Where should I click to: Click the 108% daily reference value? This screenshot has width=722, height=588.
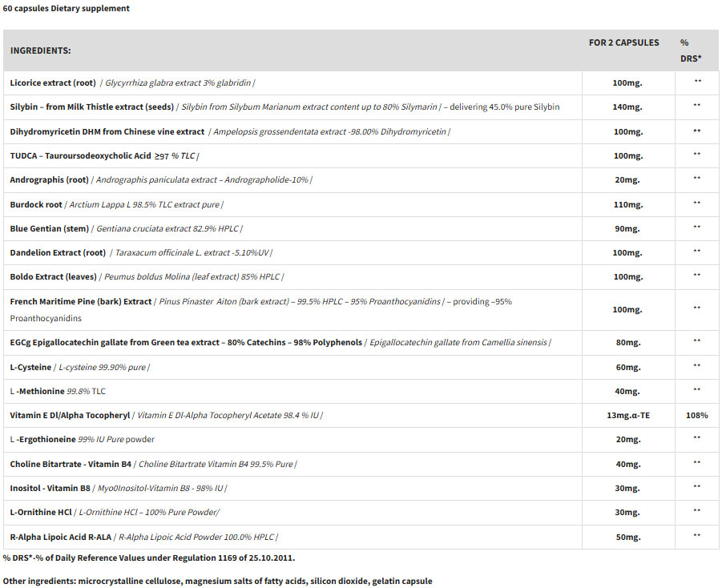pos(696,415)
